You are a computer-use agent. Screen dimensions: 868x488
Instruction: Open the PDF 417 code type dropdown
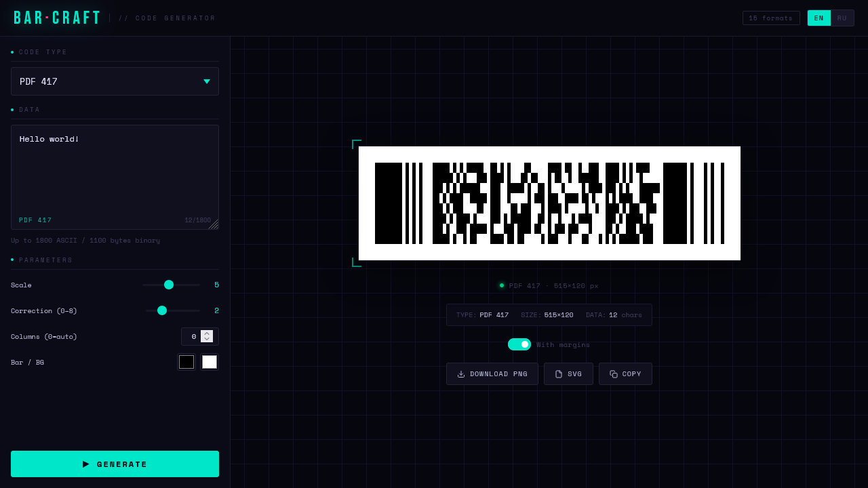click(115, 81)
